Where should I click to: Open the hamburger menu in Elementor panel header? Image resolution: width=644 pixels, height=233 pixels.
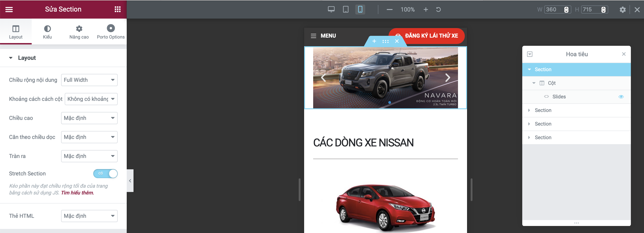pos(9,10)
